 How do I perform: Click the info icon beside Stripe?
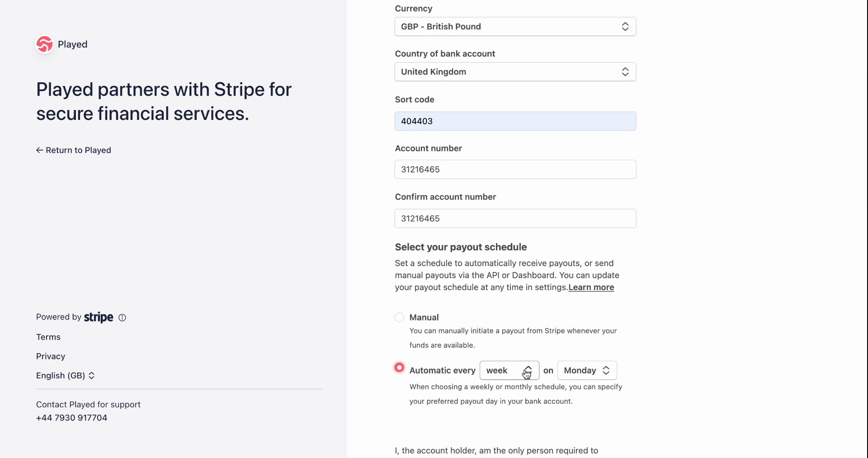tap(122, 318)
